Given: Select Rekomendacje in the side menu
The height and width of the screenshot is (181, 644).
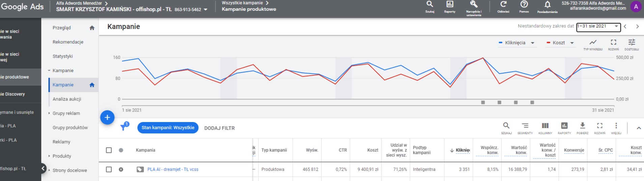Looking at the screenshot, I should (68, 42).
